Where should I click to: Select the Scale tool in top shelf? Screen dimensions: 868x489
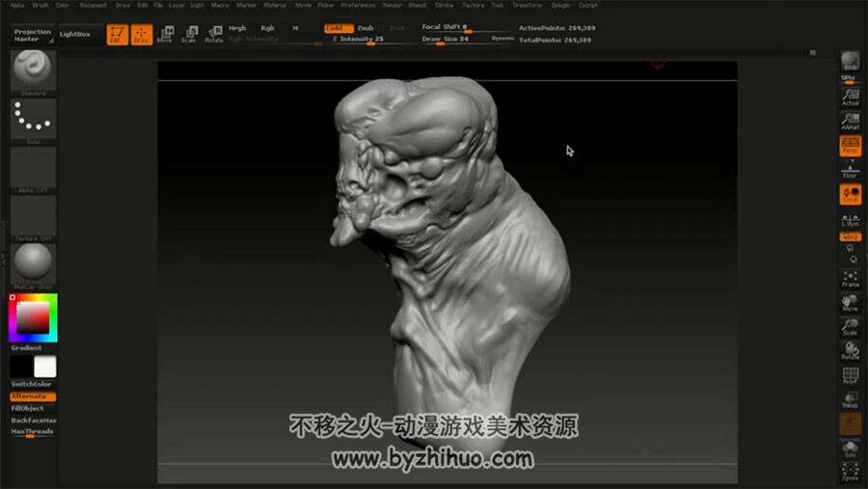[189, 35]
